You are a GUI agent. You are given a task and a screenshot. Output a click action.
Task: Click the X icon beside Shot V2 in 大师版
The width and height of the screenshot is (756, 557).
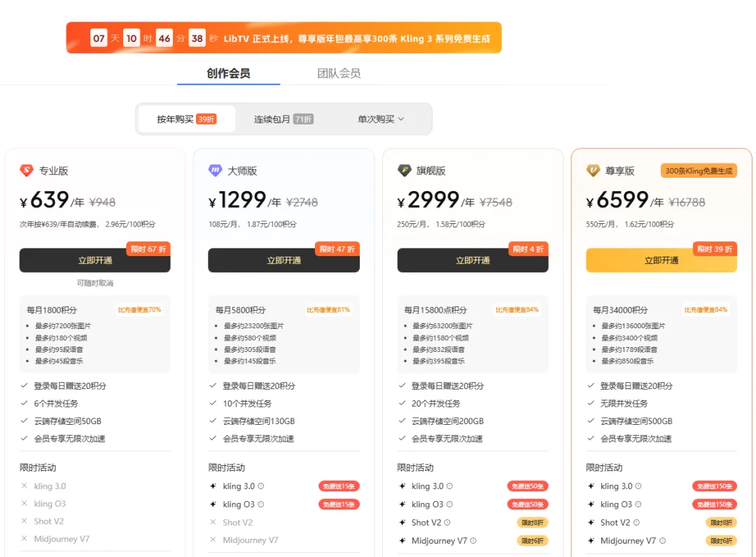(213, 522)
